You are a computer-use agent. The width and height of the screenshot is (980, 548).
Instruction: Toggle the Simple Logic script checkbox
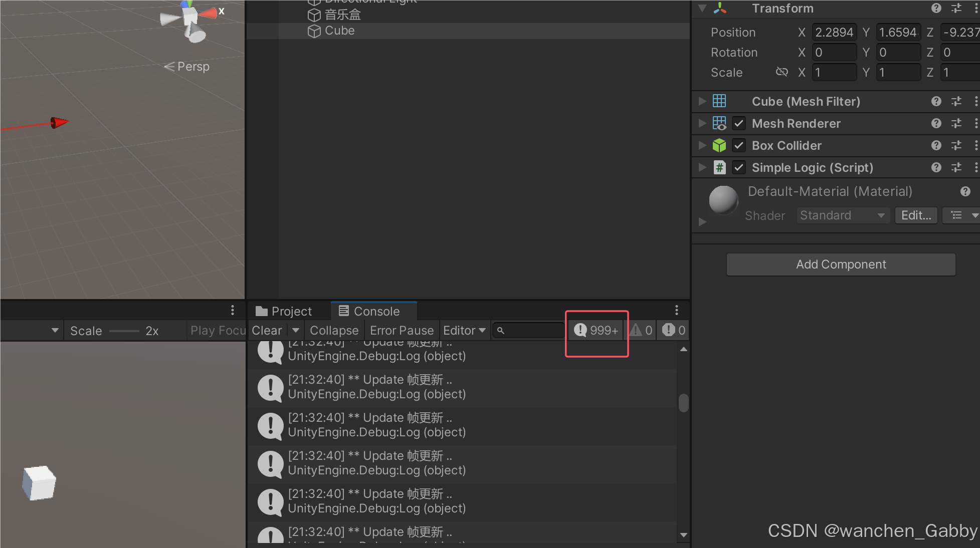pyautogui.click(x=739, y=167)
